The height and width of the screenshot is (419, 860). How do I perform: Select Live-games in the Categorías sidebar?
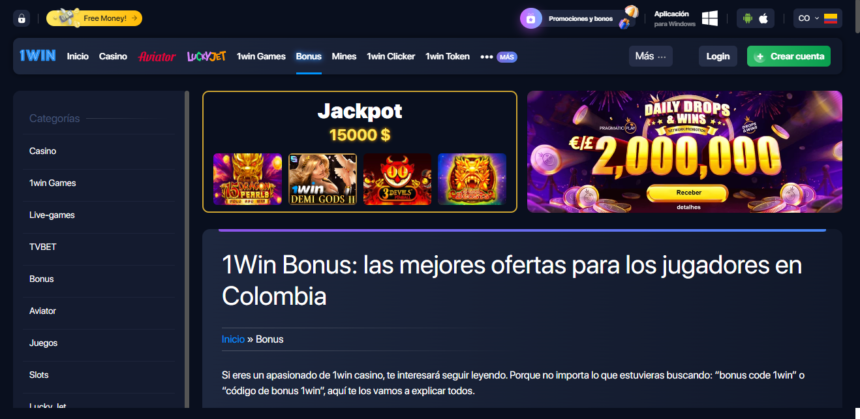pyautogui.click(x=52, y=215)
